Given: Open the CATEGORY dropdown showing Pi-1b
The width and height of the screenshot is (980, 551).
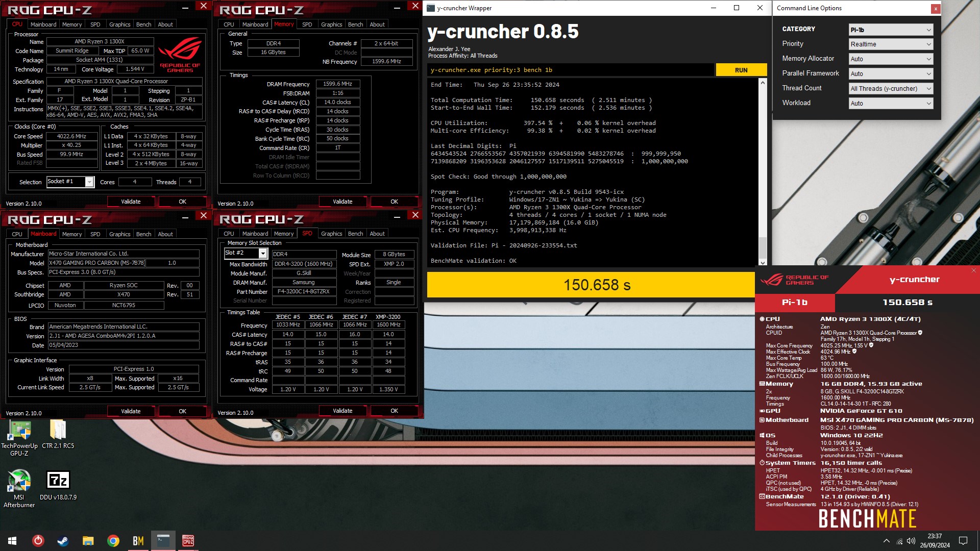Looking at the screenshot, I should click(891, 30).
